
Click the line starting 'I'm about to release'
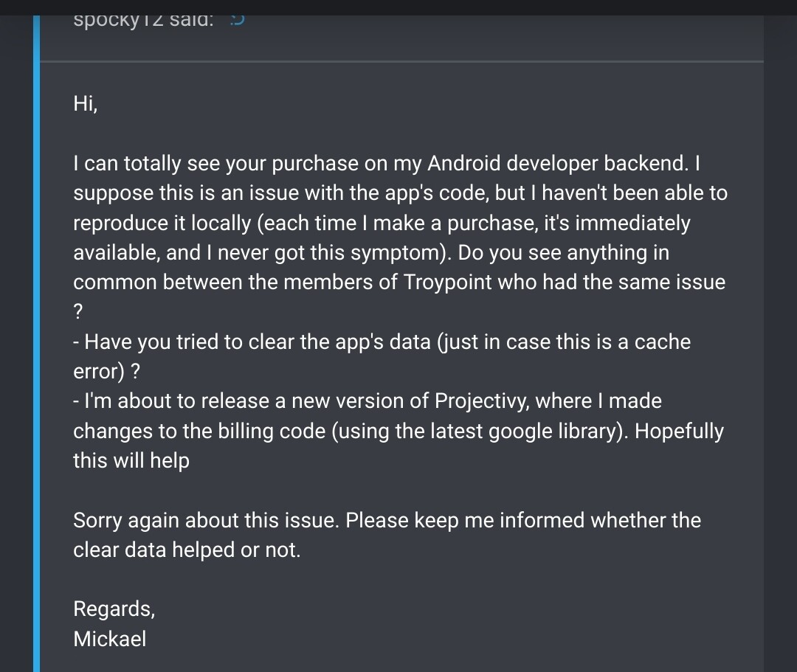click(368, 401)
